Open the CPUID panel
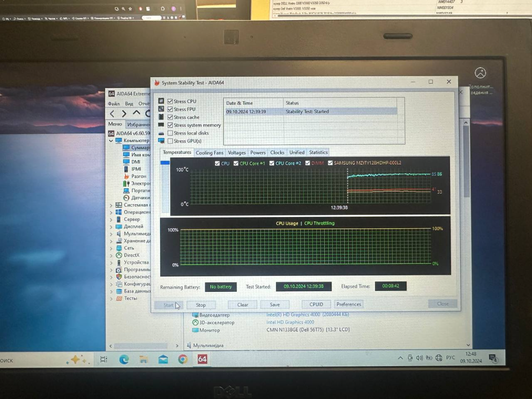 [316, 304]
